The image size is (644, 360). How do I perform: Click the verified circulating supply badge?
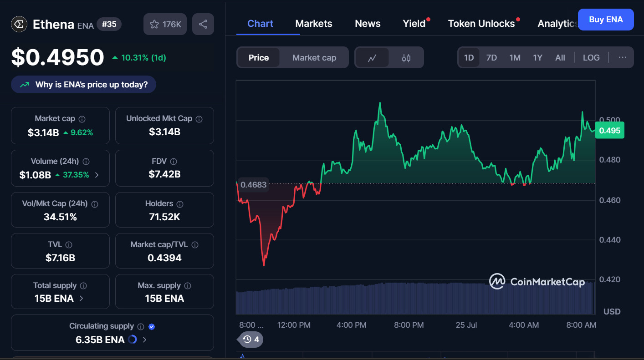[152, 327]
